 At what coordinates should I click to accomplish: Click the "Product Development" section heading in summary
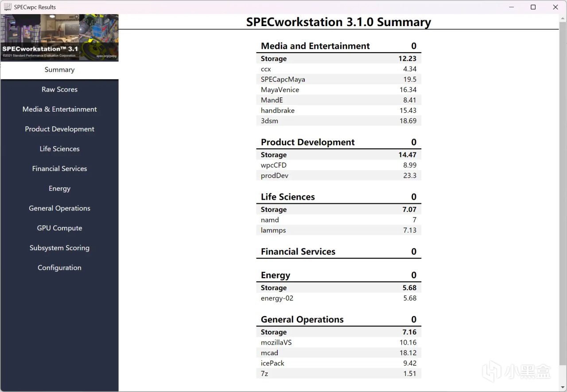pos(308,142)
